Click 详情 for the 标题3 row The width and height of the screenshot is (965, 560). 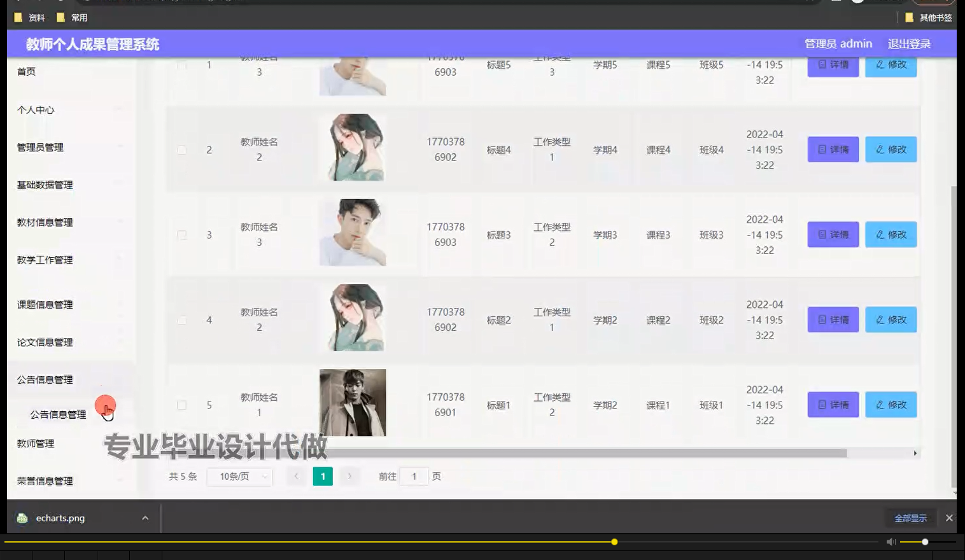coord(833,235)
